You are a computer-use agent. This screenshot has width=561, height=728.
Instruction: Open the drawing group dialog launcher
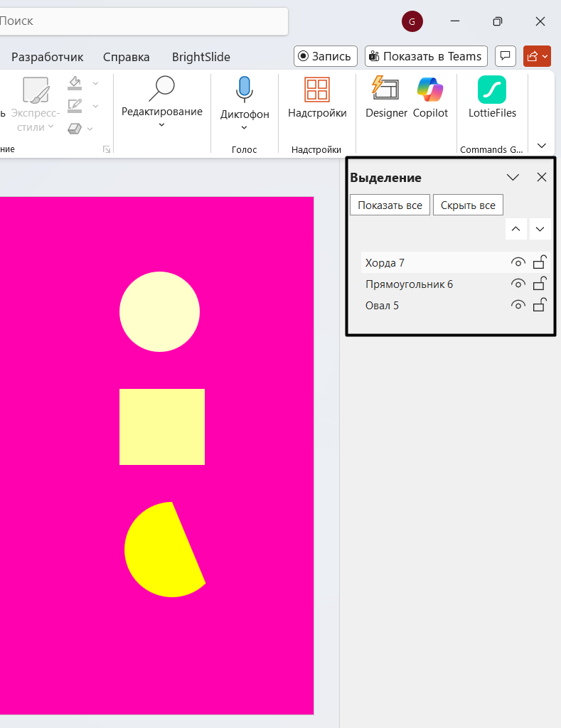click(107, 149)
